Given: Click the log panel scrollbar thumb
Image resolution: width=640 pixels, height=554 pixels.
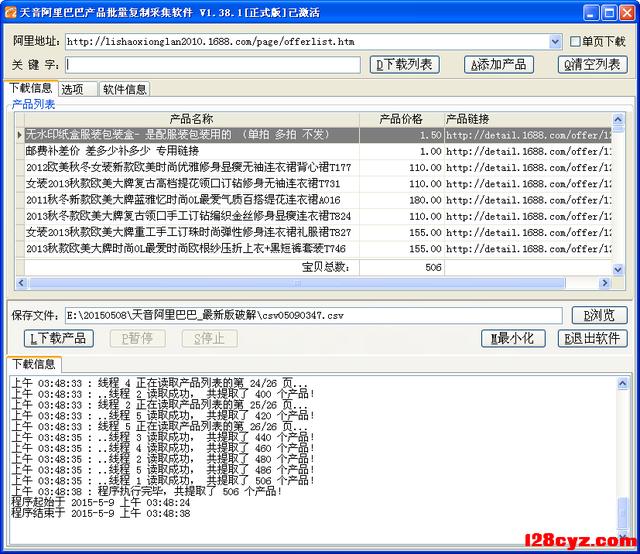Looking at the screenshot, I should [x=622, y=512].
